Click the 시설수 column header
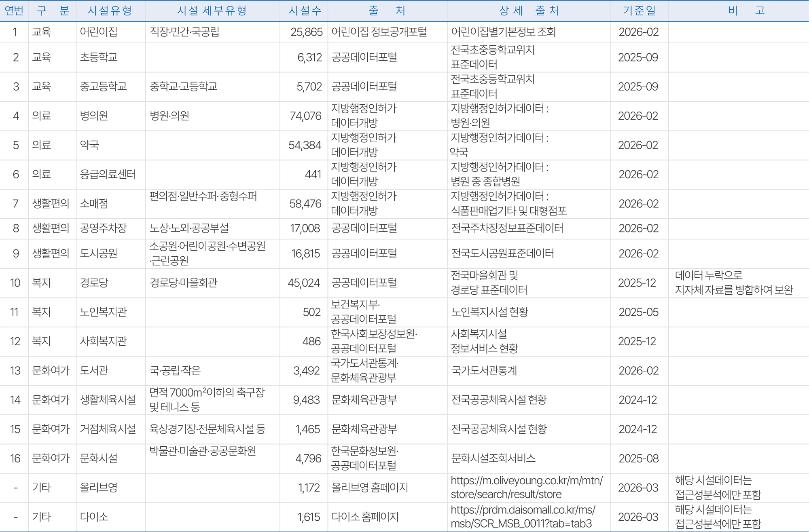Viewport: 809px width, 532px height. pyautogui.click(x=305, y=11)
